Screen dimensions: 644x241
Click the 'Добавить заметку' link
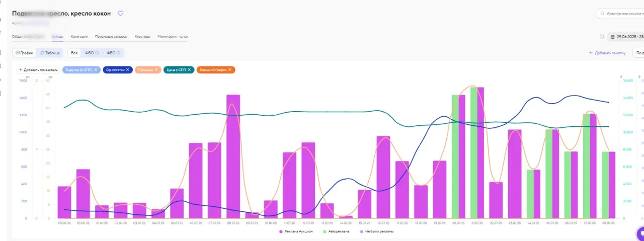(607, 53)
